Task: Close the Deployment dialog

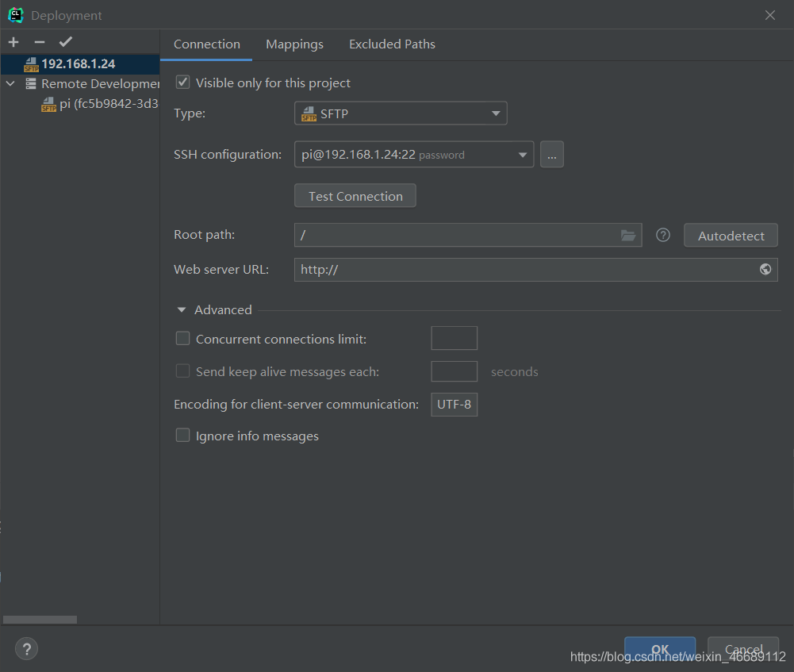Action: tap(769, 15)
